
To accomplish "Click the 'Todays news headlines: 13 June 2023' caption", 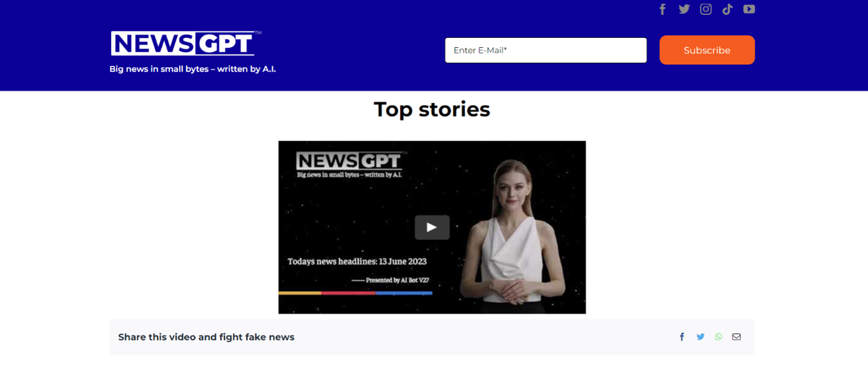I will point(357,262).
